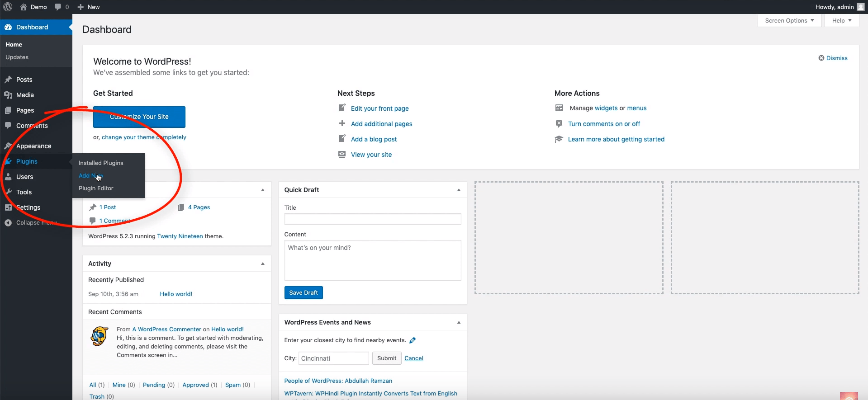Viewport: 868px width, 400px height.
Task: Open Turn comments on or off link
Action: (604, 124)
